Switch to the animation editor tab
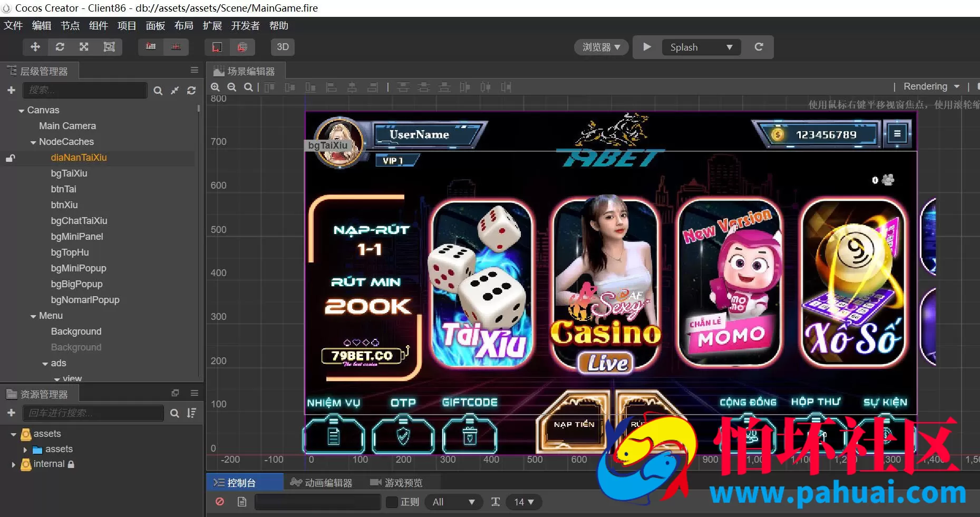This screenshot has width=980, height=517. coord(322,483)
